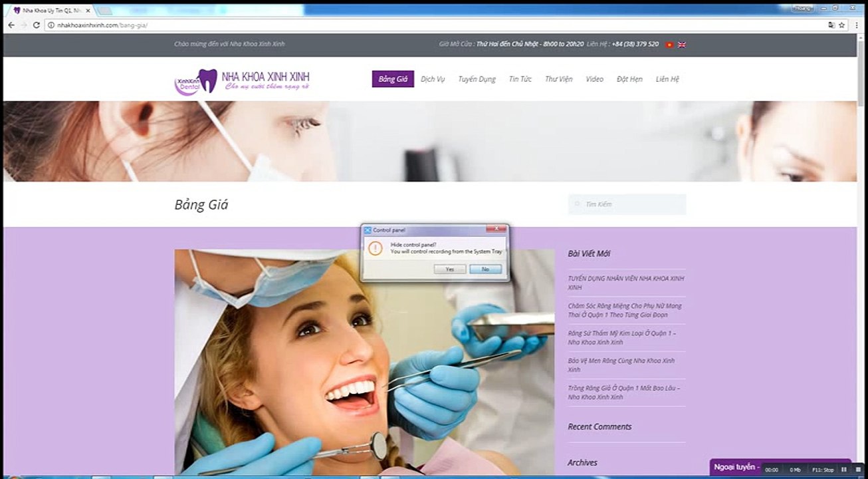Image resolution: width=868 pixels, height=479 pixels.
Task: Click the Chrome back arrow
Action: 11,25
